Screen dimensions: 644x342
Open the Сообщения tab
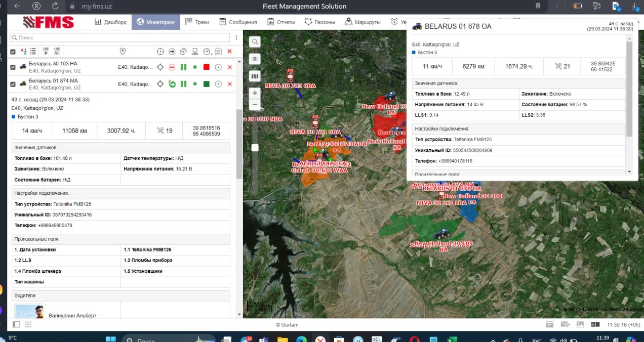click(238, 22)
